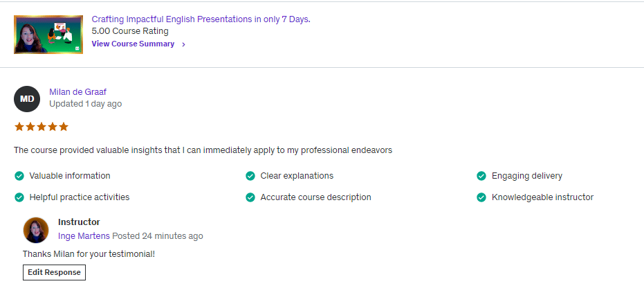Click the Accurate course description checkmark icon

[x=250, y=197]
